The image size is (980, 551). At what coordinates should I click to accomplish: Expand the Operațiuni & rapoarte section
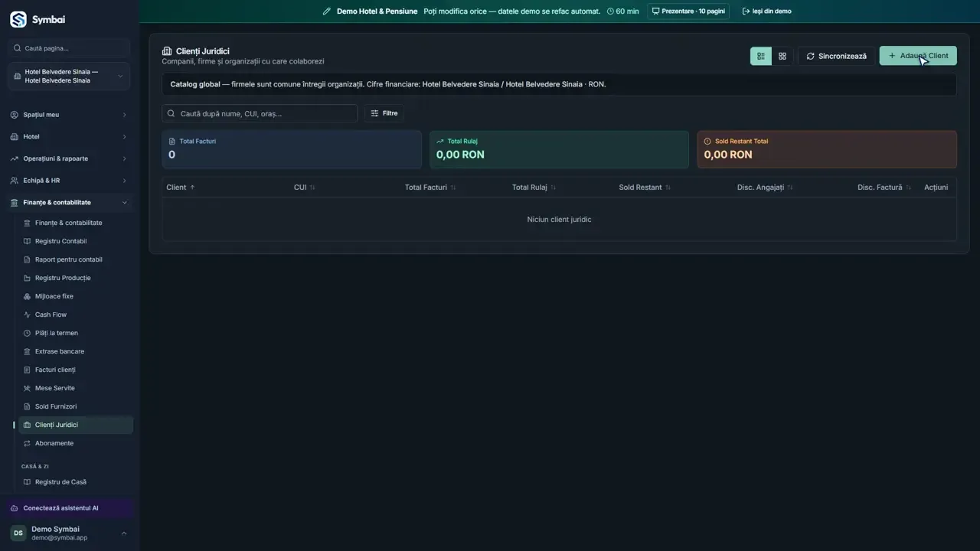[69, 158]
